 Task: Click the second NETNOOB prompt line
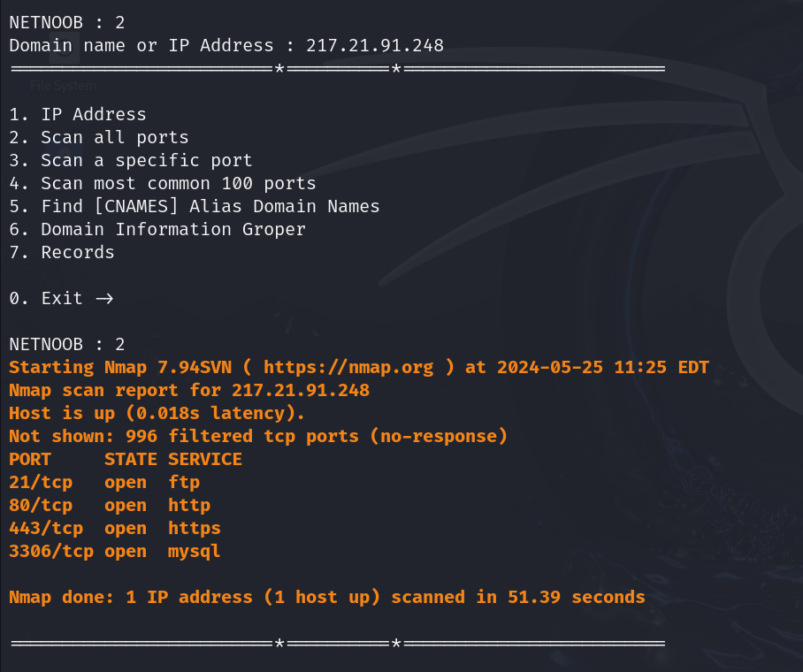click(x=67, y=344)
